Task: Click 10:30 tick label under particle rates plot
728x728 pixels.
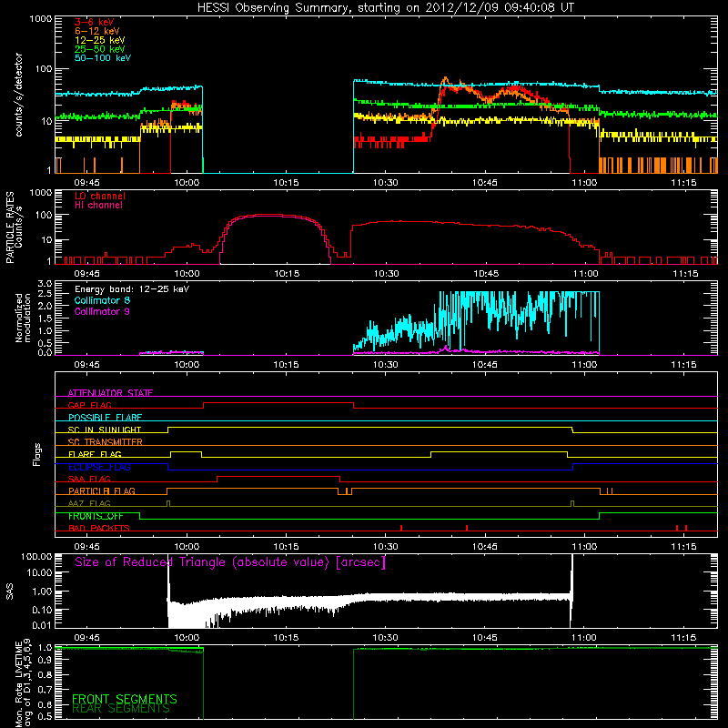Action: point(386,274)
